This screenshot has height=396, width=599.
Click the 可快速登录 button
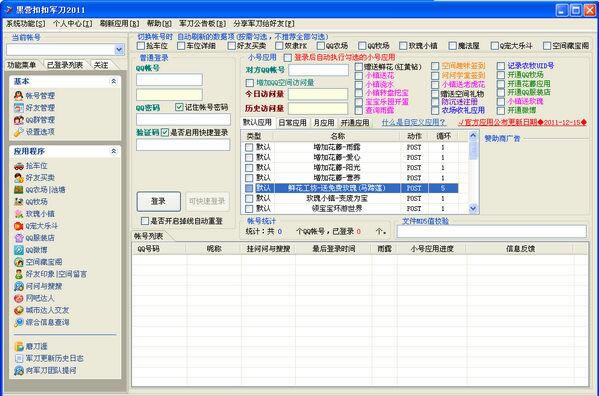click(x=207, y=201)
